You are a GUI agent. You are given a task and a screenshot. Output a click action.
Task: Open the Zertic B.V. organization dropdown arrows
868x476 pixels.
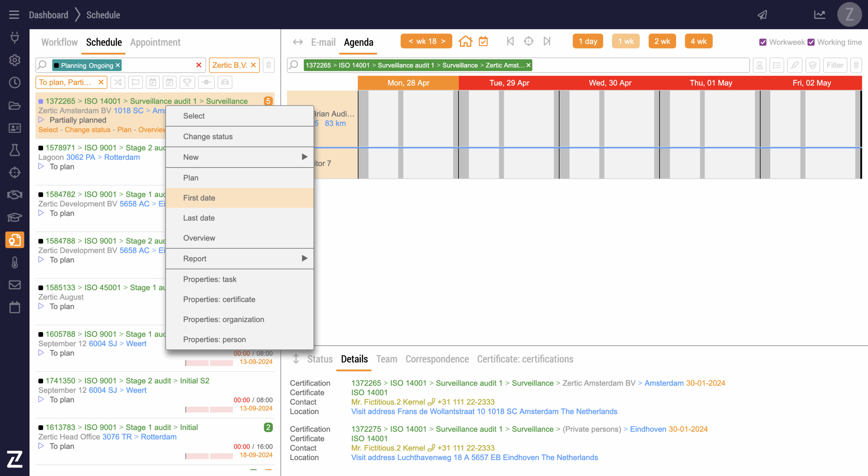(x=269, y=65)
